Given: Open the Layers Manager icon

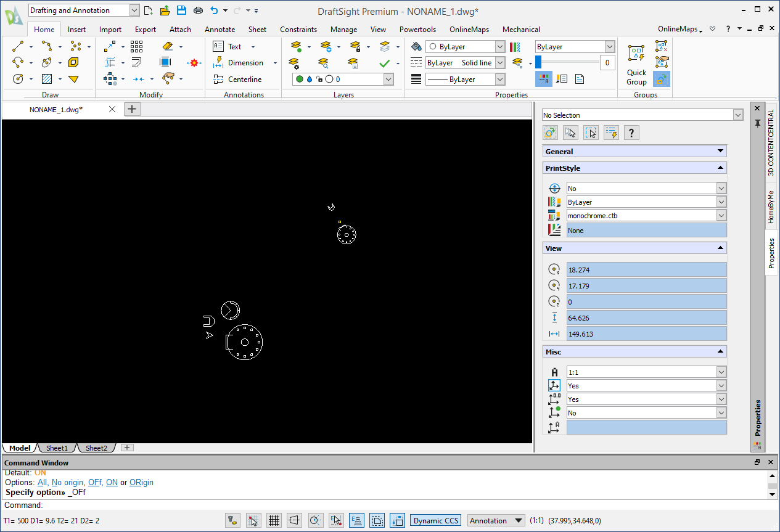Looking at the screenshot, I should [x=295, y=62].
